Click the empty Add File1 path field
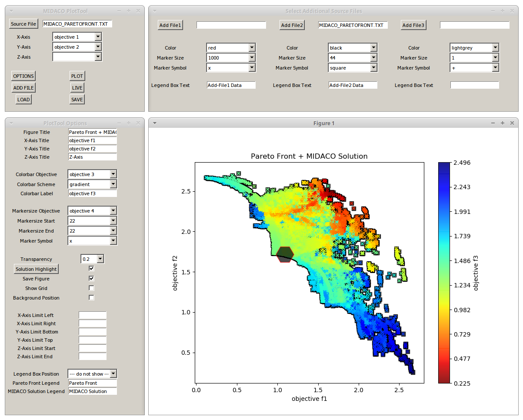This screenshot has width=523, height=420. [x=231, y=25]
